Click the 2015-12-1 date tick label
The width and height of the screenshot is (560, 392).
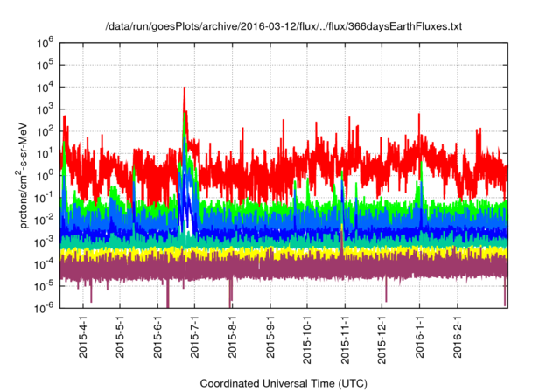click(381, 340)
